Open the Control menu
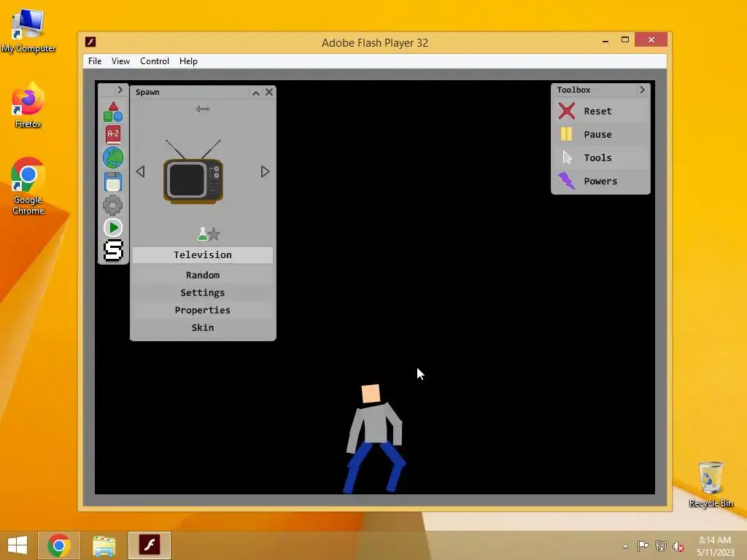Screen dimensions: 747x560 [x=155, y=61]
